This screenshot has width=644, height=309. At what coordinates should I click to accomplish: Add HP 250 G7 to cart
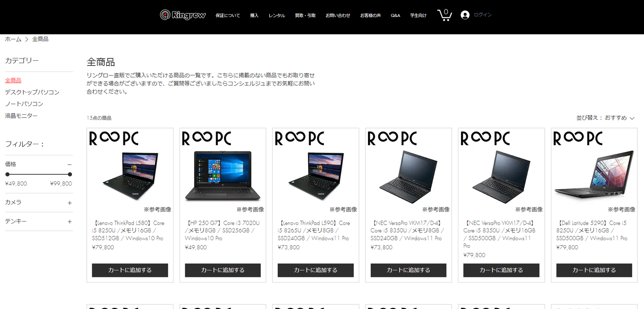point(223,270)
